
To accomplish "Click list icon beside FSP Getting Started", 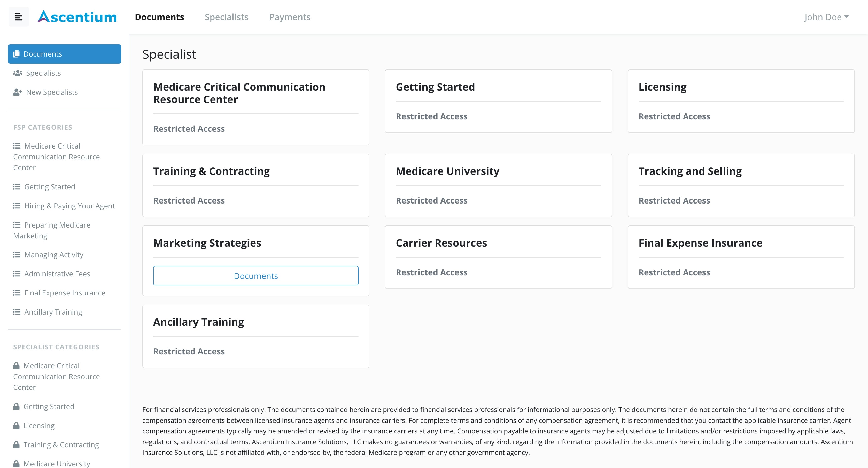I will (x=17, y=187).
